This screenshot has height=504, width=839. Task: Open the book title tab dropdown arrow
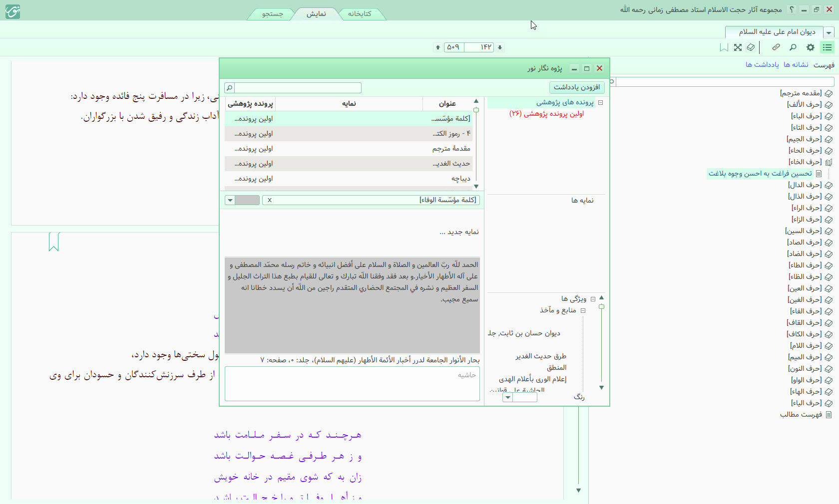tap(829, 32)
